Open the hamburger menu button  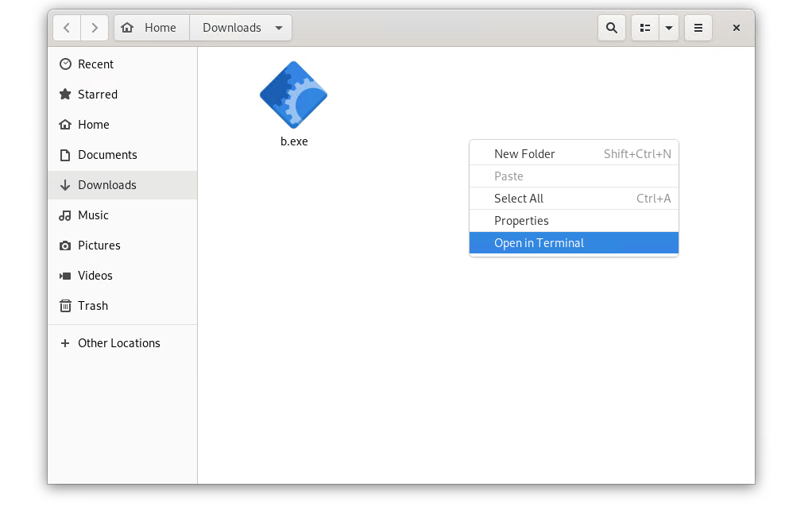click(698, 28)
